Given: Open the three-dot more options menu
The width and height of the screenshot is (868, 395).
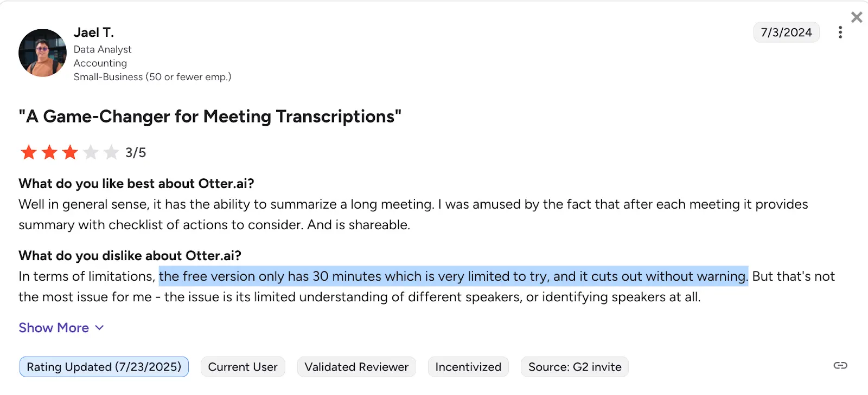Looking at the screenshot, I should (840, 33).
